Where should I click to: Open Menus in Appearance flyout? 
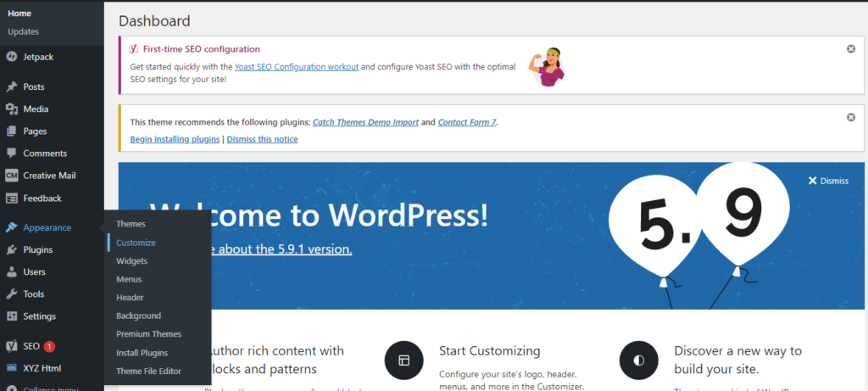(129, 279)
